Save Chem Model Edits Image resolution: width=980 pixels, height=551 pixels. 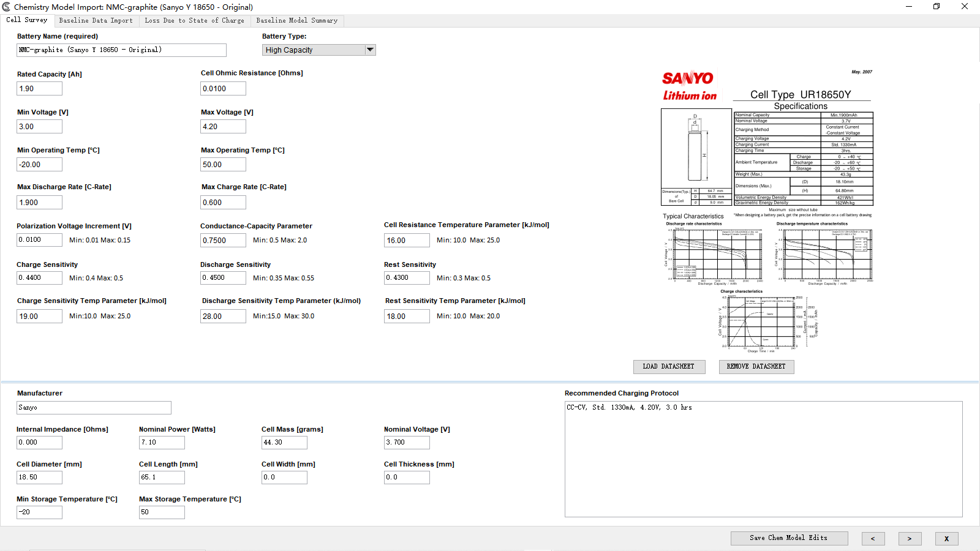[789, 538]
